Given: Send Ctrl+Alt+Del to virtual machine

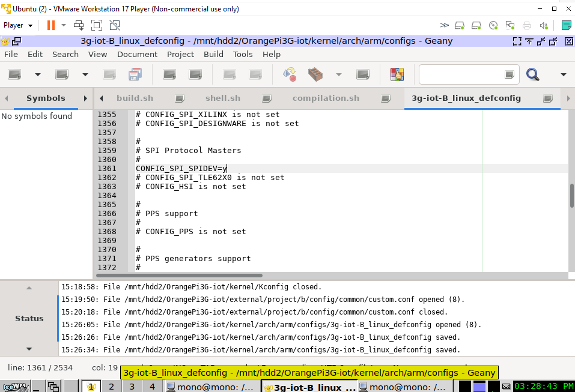Looking at the screenshot, I should click(79, 25).
